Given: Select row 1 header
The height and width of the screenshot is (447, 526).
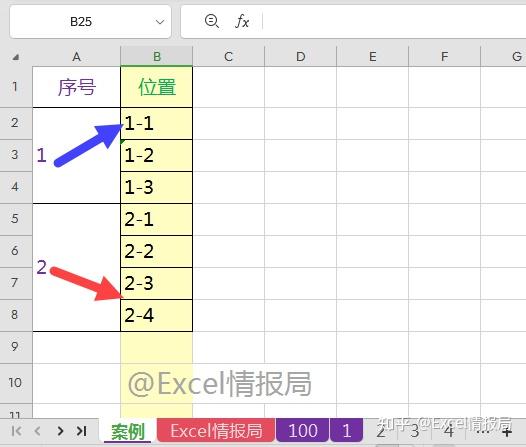Looking at the screenshot, I should tap(16, 87).
